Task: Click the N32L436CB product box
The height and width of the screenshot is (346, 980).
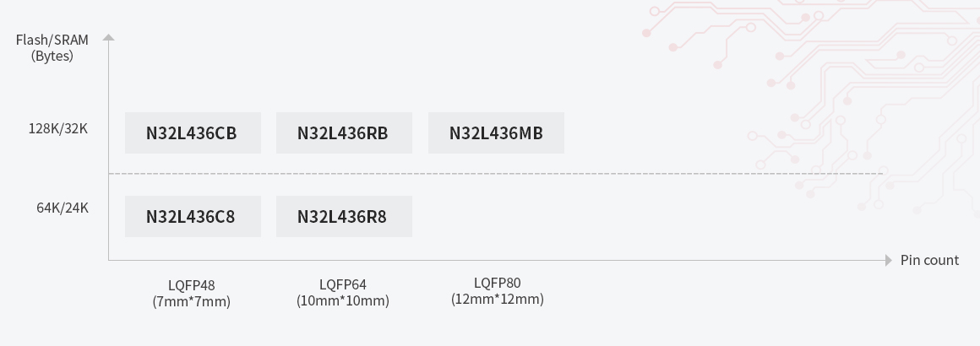Action: (x=193, y=133)
